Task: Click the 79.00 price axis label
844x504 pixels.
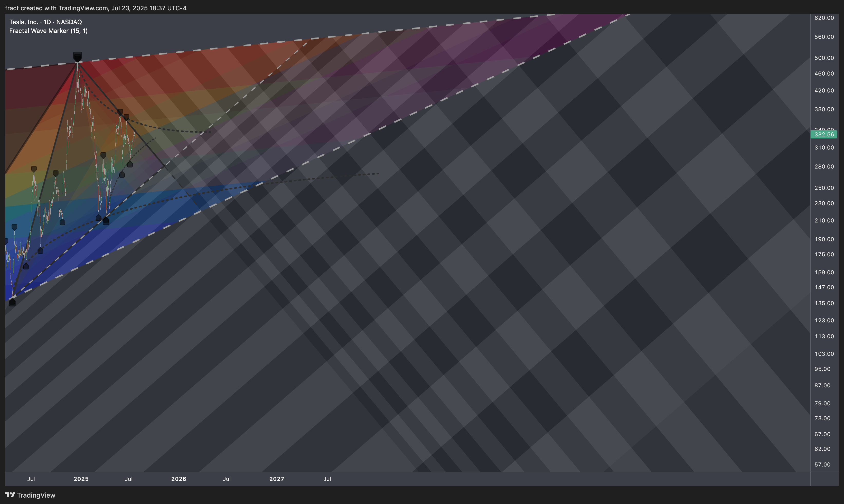Action: [x=822, y=404]
